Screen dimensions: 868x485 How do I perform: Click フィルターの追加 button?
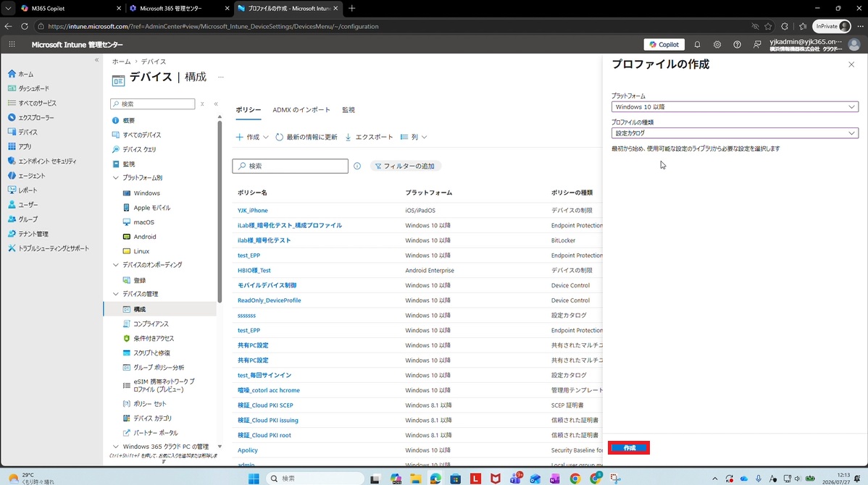tap(405, 166)
